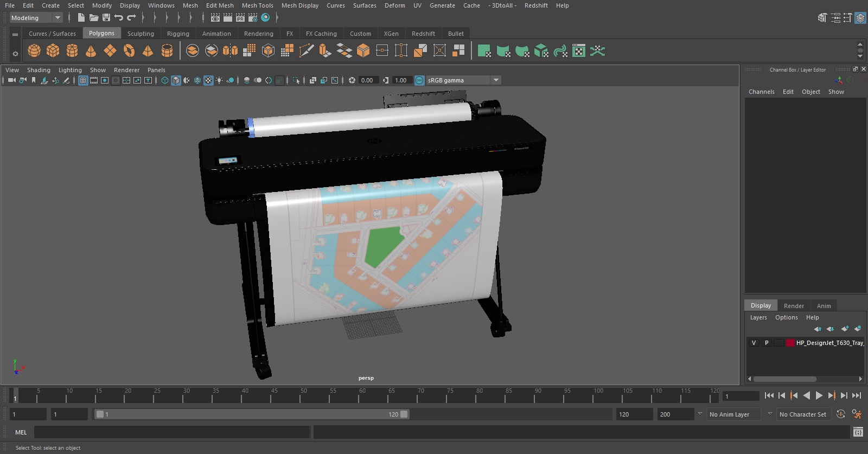The width and height of the screenshot is (868, 454).
Task: Click the red color swatch of HP_DesignJet layer
Action: [790, 343]
